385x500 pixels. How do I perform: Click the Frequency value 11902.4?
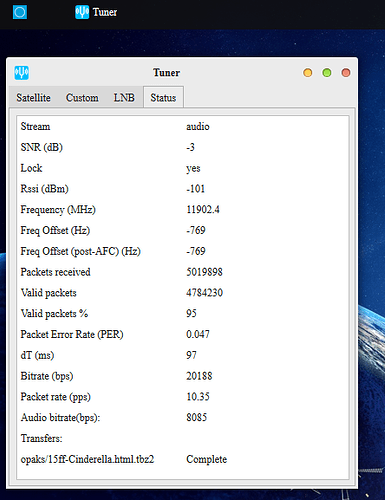pos(203,210)
